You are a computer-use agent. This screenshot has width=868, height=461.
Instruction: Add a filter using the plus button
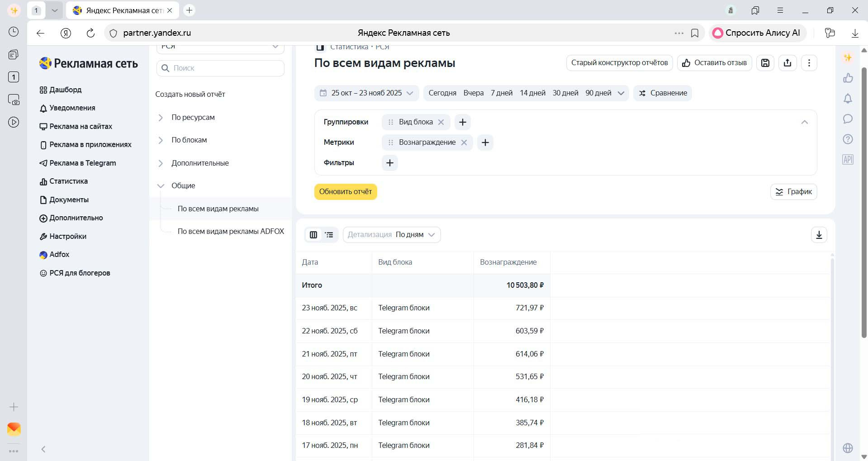pos(389,163)
